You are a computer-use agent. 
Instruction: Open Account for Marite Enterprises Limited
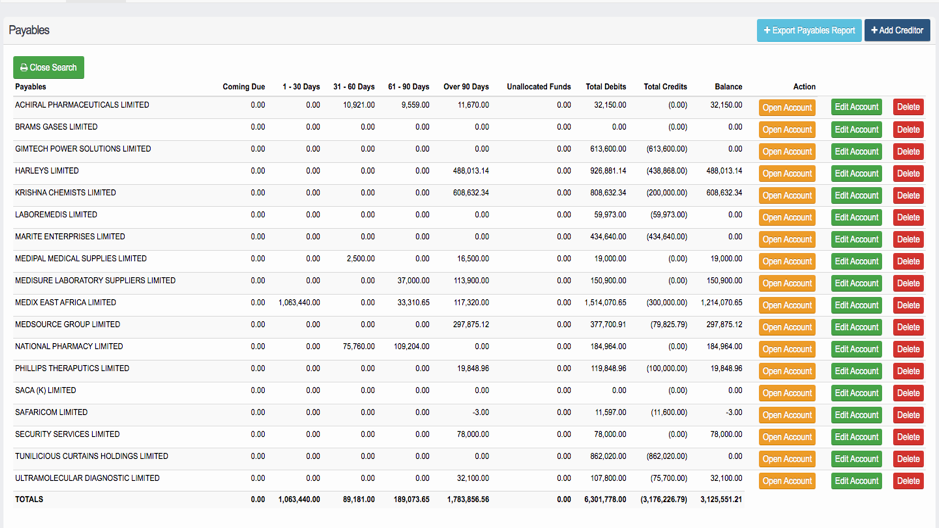(787, 239)
